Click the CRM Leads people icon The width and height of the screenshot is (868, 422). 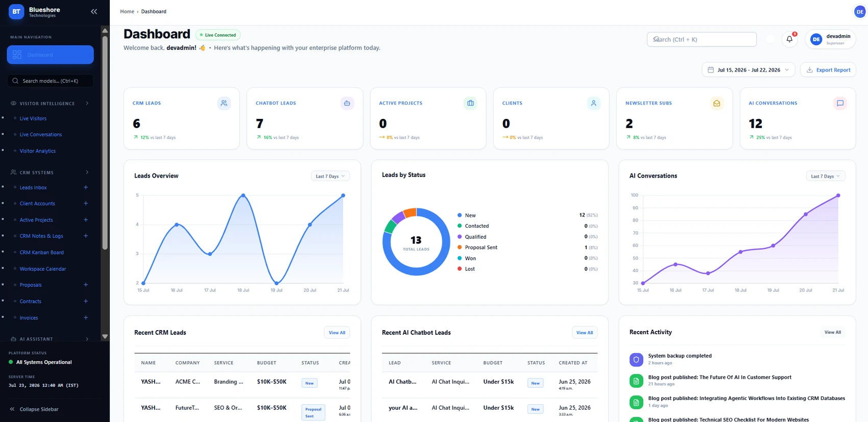pyautogui.click(x=224, y=103)
